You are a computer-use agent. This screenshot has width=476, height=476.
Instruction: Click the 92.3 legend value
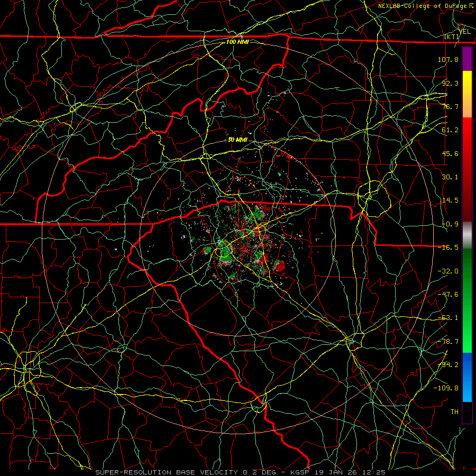point(450,83)
